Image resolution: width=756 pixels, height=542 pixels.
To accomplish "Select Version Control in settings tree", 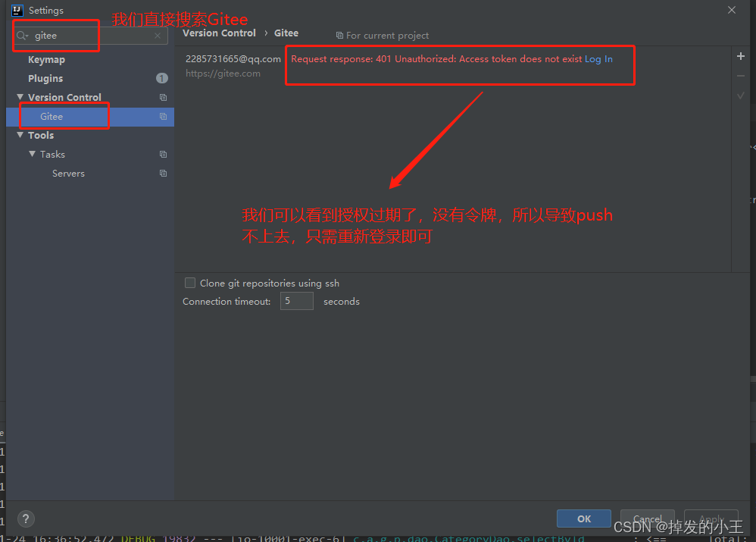I will click(x=64, y=98).
